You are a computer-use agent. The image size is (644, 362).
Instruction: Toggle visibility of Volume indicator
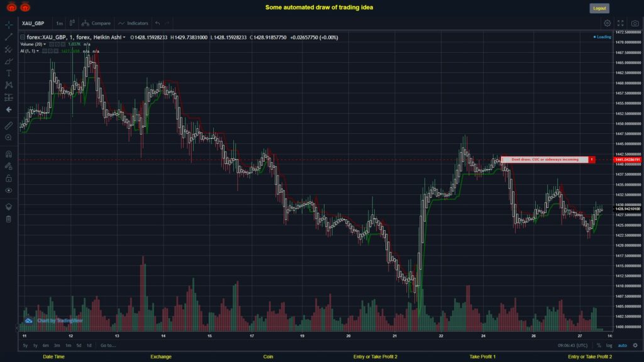coord(52,45)
